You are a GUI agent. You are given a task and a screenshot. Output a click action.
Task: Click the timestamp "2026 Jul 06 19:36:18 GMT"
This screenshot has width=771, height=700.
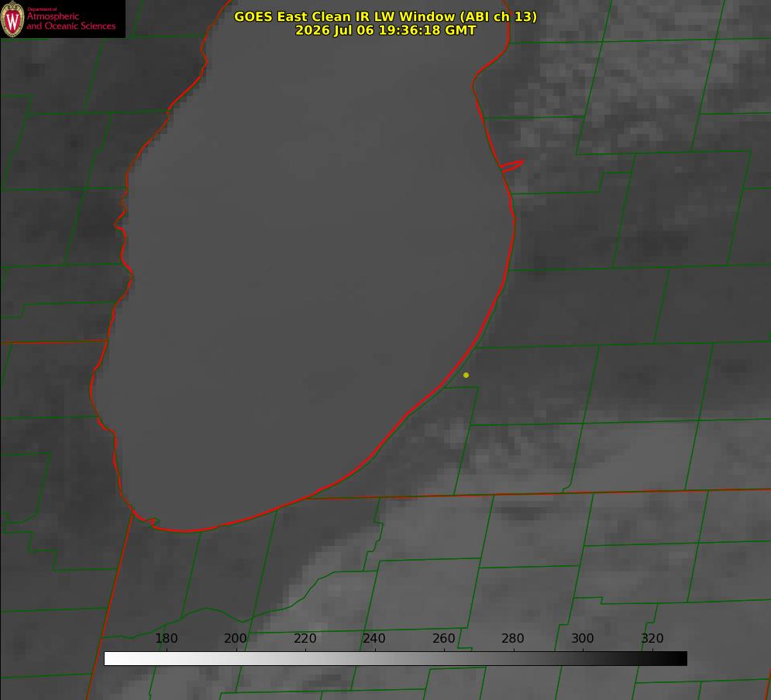(x=386, y=30)
